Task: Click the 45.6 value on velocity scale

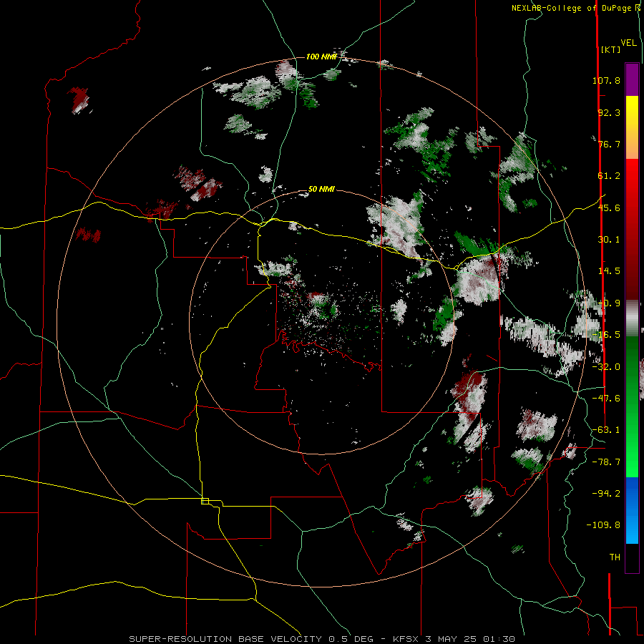Action: [x=609, y=208]
